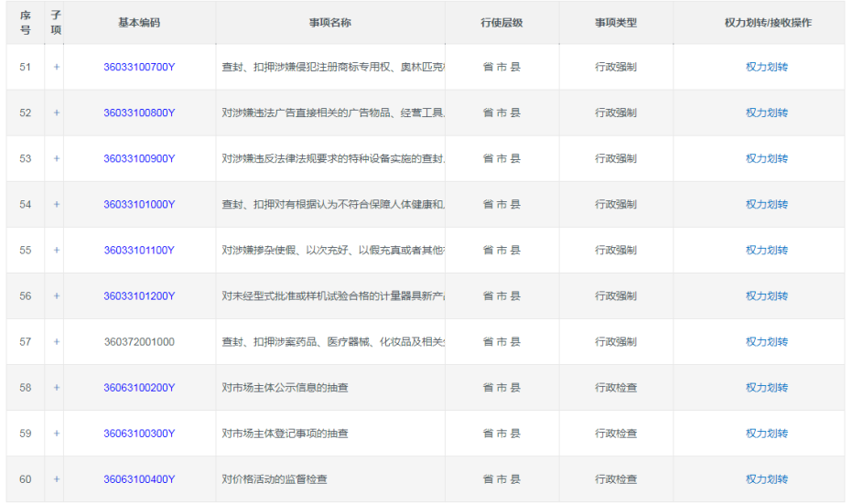Click 权力划转 for row 54
852x504 pixels.
[766, 204]
